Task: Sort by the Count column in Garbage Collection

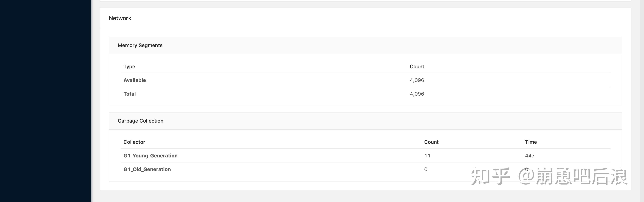Action: 431,142
